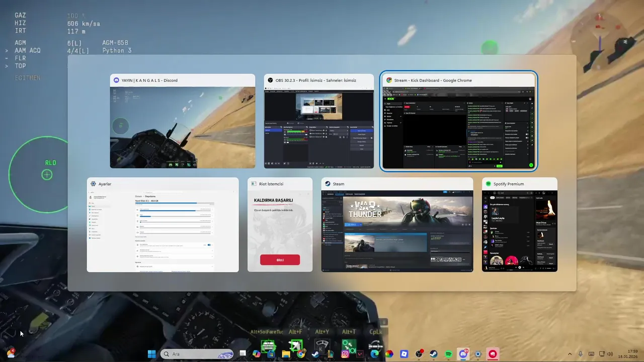The image size is (644, 362).
Task: Open the Riot İstemcisi window thumbnail
Action: 280,225
